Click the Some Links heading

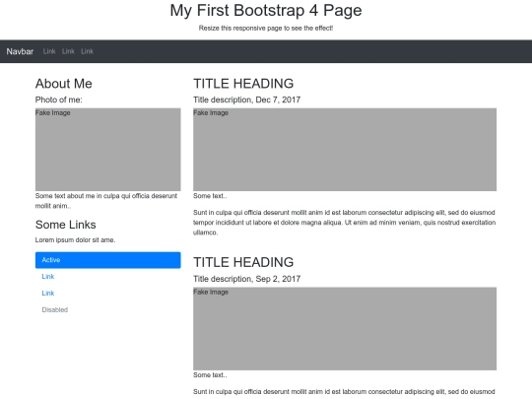tap(65, 225)
